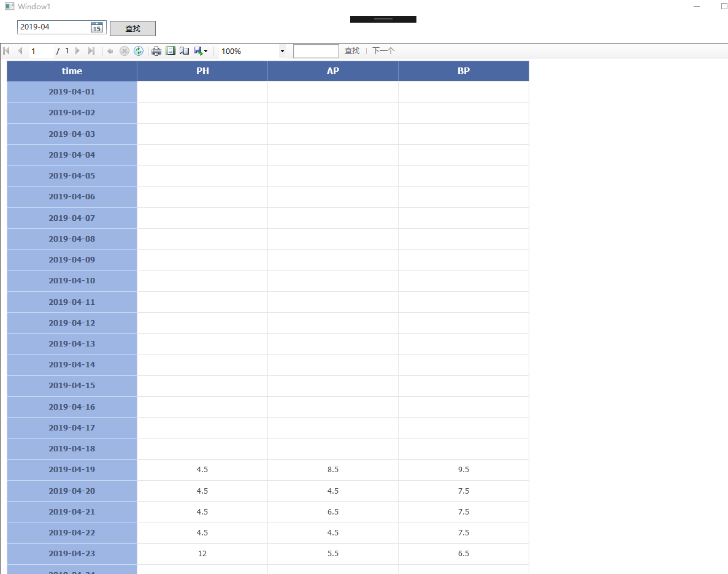Select the PH value of 2019-04-23
The image size is (728, 574).
tap(202, 553)
